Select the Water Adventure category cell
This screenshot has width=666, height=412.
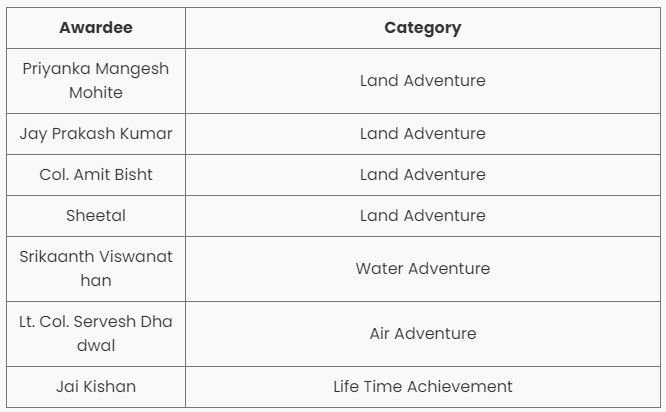(x=423, y=269)
